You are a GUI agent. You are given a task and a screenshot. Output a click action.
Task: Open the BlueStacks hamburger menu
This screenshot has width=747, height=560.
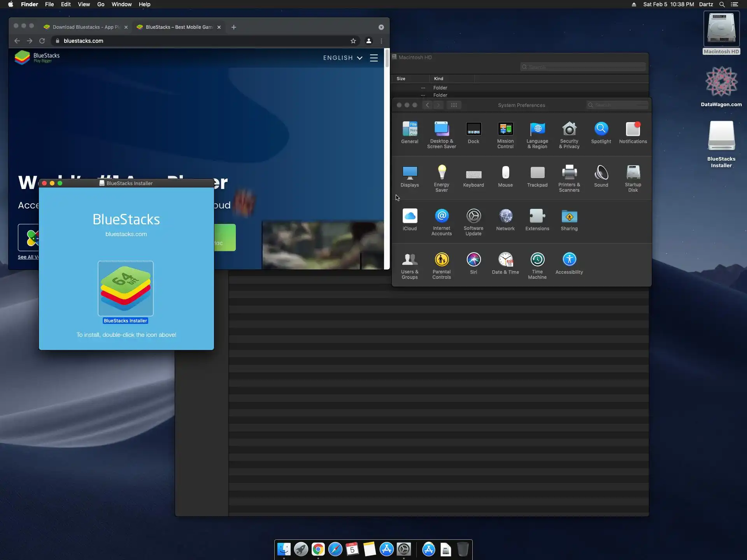tap(373, 58)
